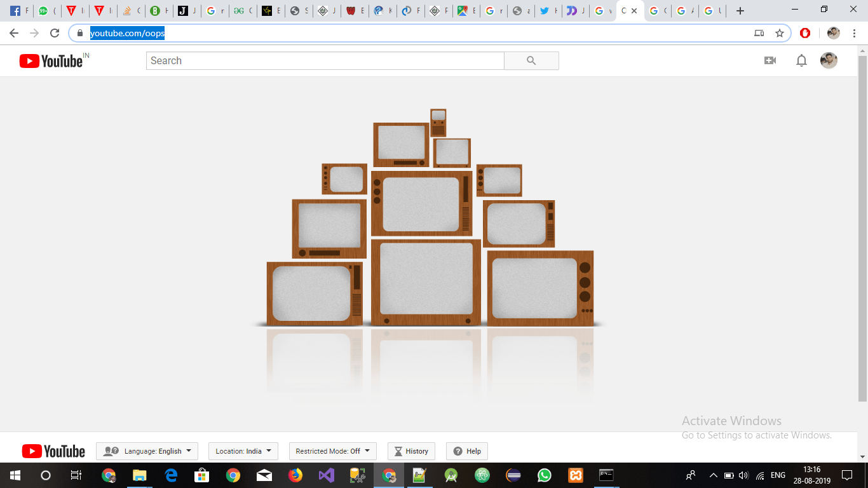Open the Restricted Mode: Off dropdown
This screenshot has width=868, height=488.
pos(333,451)
